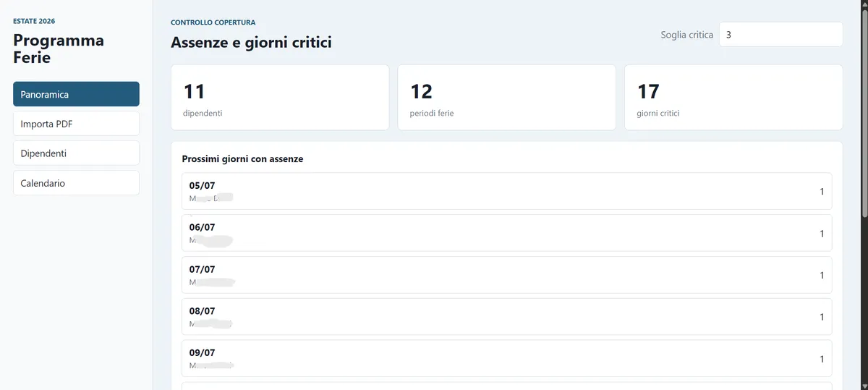
Task: Select the 17 giorni critici card
Action: tap(733, 98)
